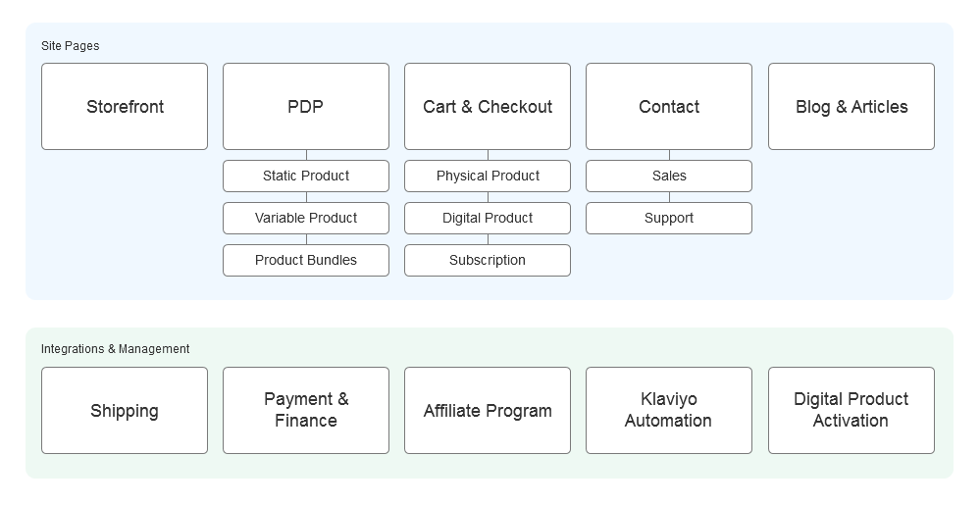The image size is (980, 506).
Task: Select the Blog & Articles box
Action: tap(851, 107)
